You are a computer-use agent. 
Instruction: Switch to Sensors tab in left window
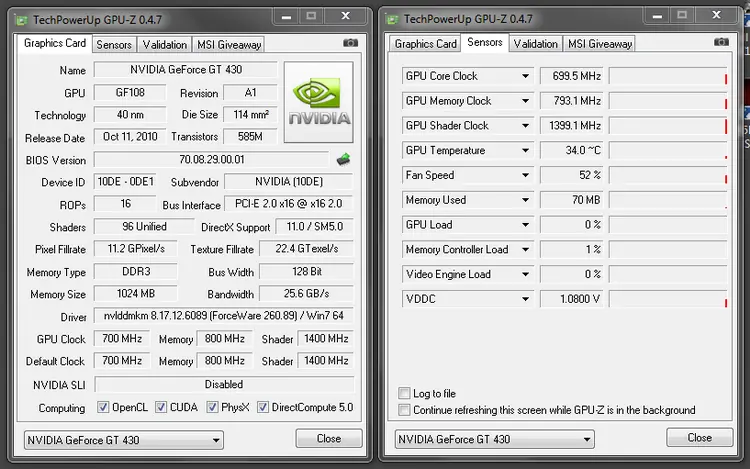(x=114, y=45)
